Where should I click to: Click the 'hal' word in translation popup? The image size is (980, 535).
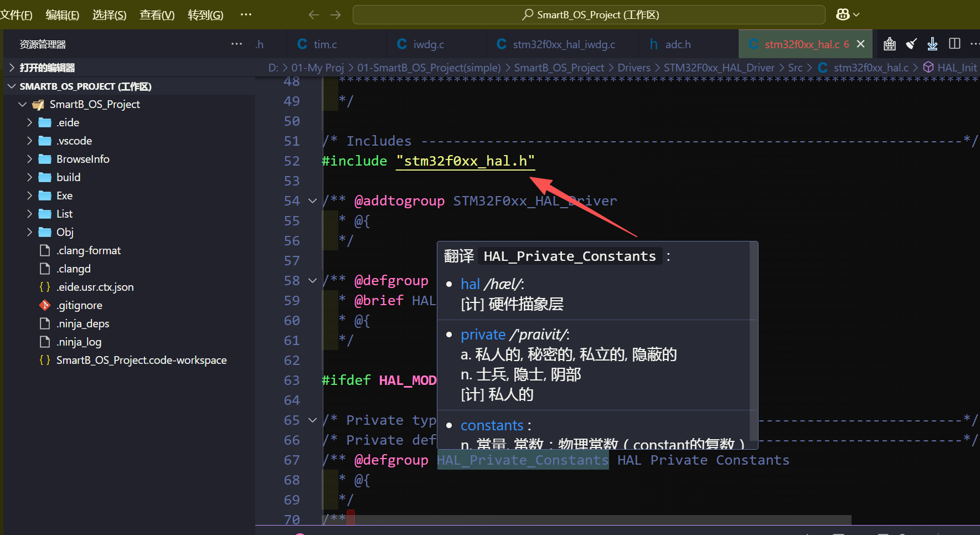pyautogui.click(x=470, y=284)
